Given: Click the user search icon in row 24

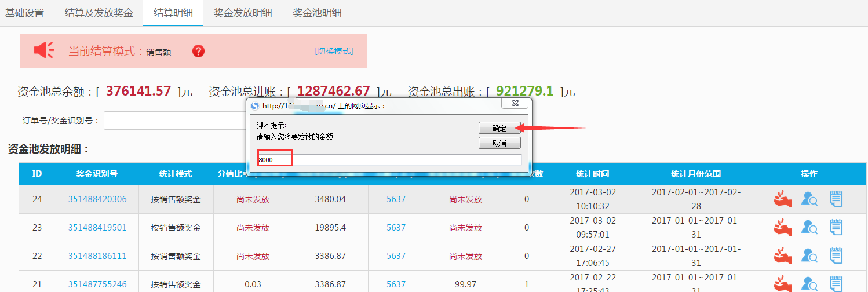Looking at the screenshot, I should pyautogui.click(x=809, y=199).
